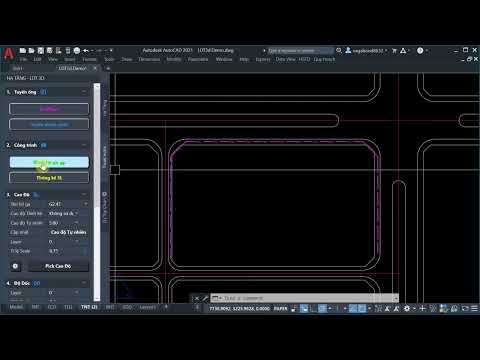Collapse the 4. Độ Dốc section

tap(84, 283)
